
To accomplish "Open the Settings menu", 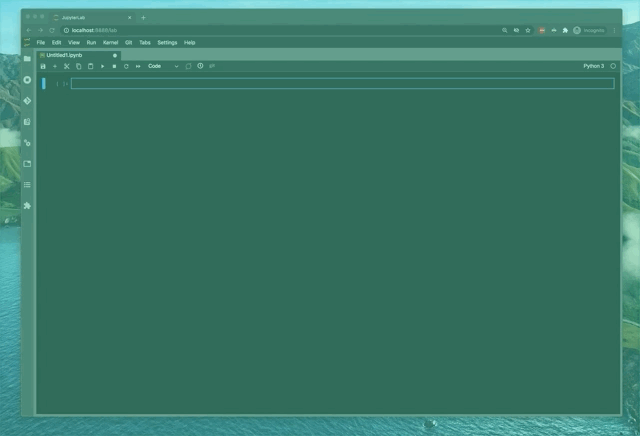I will click(x=167, y=42).
